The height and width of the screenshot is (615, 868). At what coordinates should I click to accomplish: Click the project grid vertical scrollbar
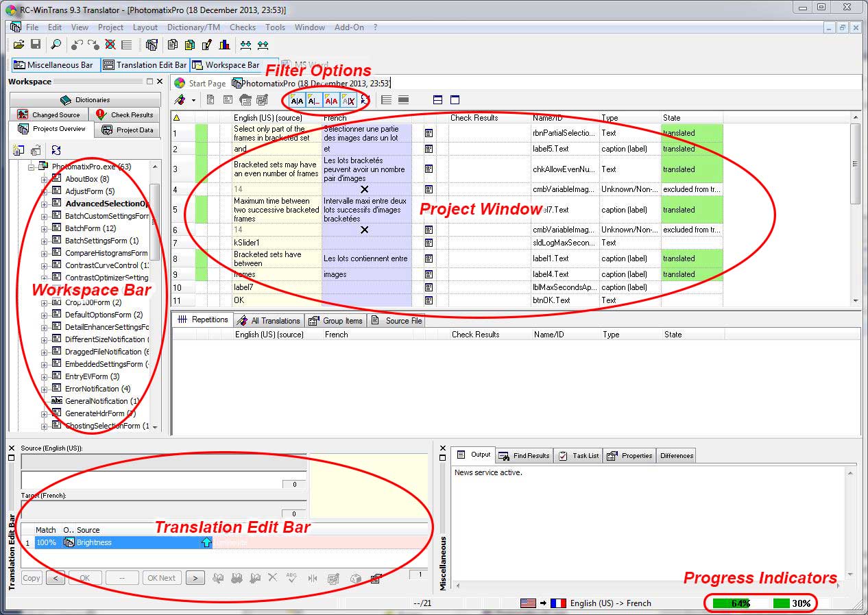856,209
